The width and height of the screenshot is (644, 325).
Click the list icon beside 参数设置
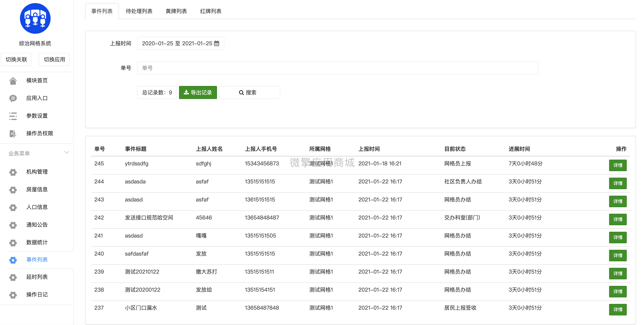(x=13, y=116)
